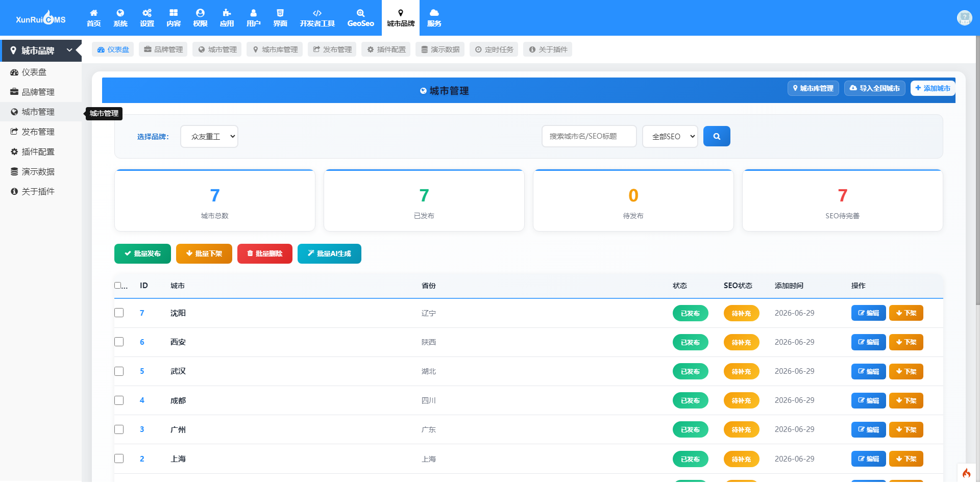Open 品牌管理 in left sidebar
This screenshot has width=980, height=485.
(41, 92)
